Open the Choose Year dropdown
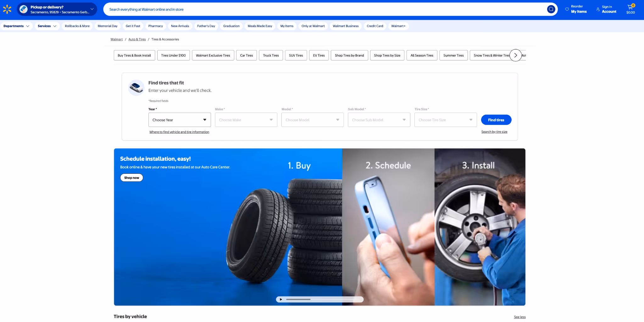 pyautogui.click(x=180, y=120)
